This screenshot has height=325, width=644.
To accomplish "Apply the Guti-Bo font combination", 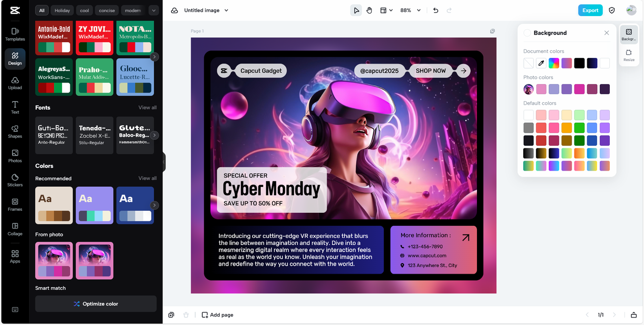I will (54, 135).
